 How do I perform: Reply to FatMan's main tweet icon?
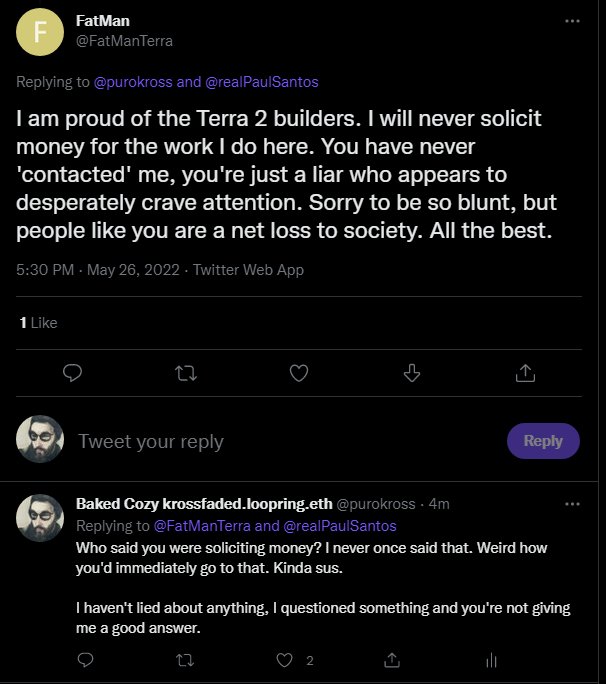pos(72,372)
